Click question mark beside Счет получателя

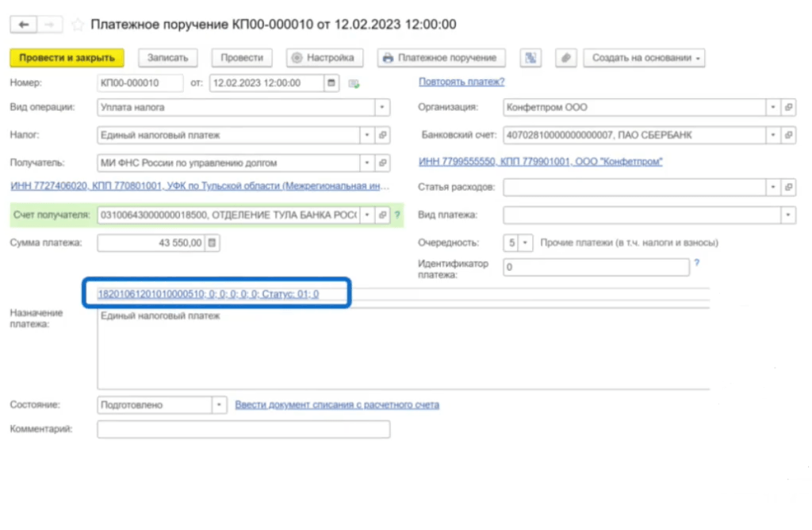397,215
